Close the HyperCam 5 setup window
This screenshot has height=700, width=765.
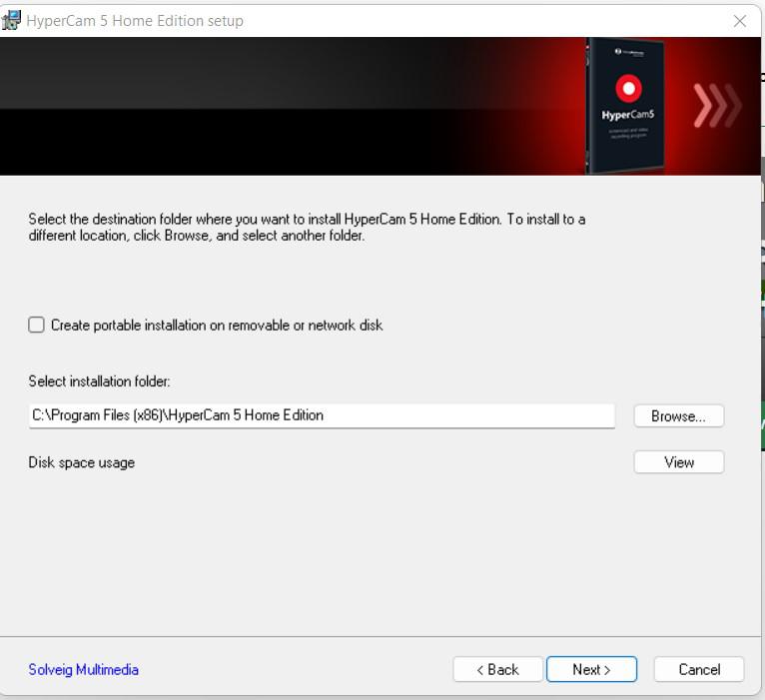coord(740,21)
